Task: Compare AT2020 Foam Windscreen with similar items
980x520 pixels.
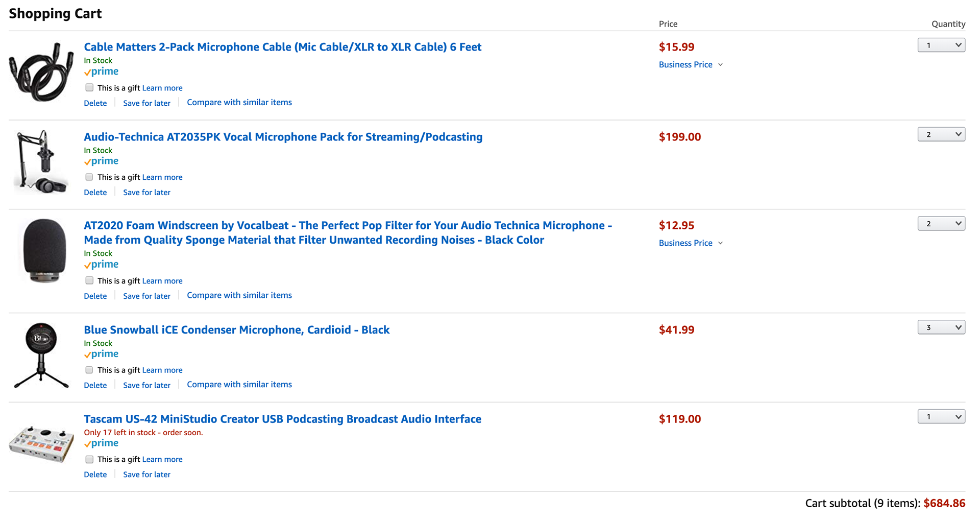Action: (x=239, y=295)
